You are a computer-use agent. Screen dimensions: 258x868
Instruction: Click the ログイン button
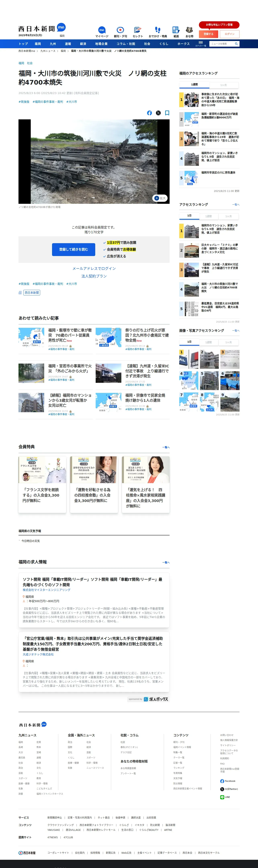pos(229,34)
